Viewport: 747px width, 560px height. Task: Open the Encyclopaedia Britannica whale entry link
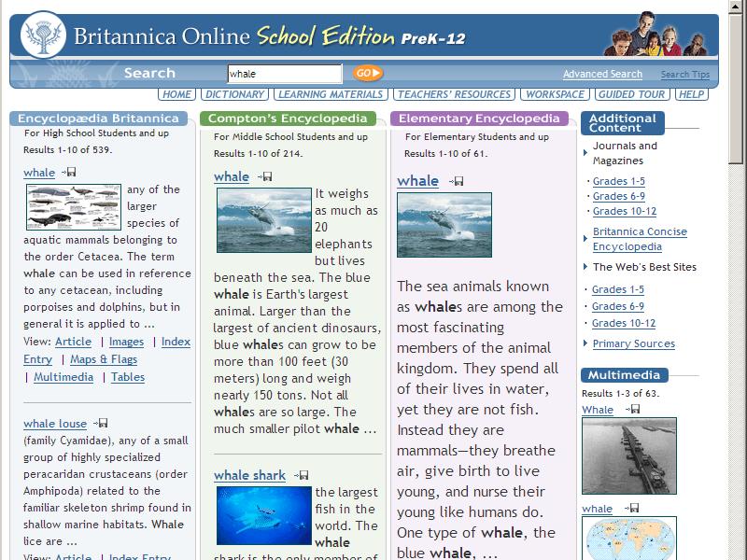tap(39, 173)
